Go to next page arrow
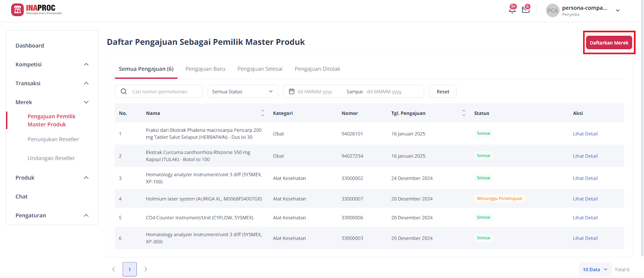 click(146, 269)
